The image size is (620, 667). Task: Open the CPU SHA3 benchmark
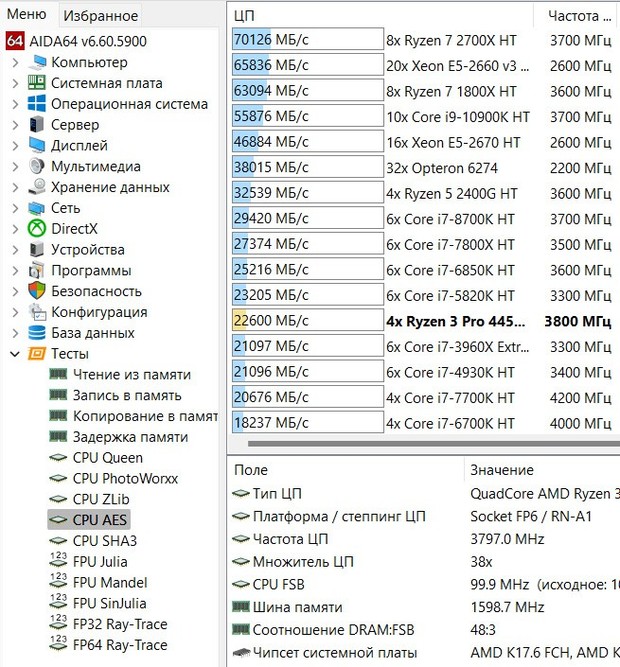(x=105, y=541)
